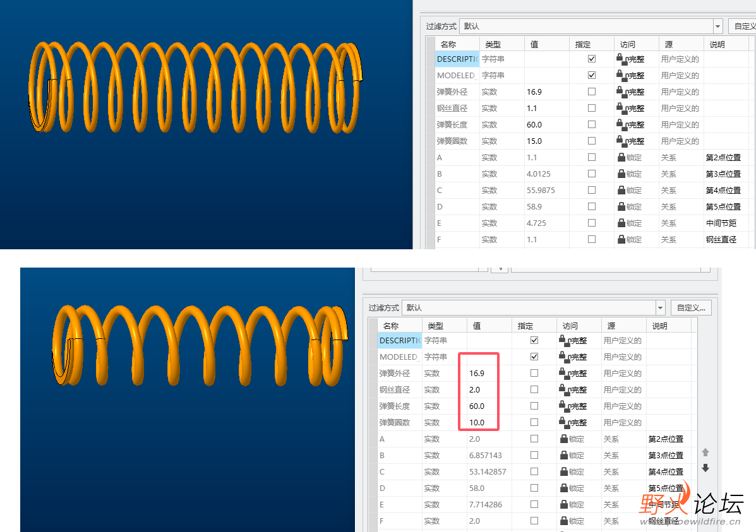Select the MODELED_ name cell in the lower table

(400, 357)
